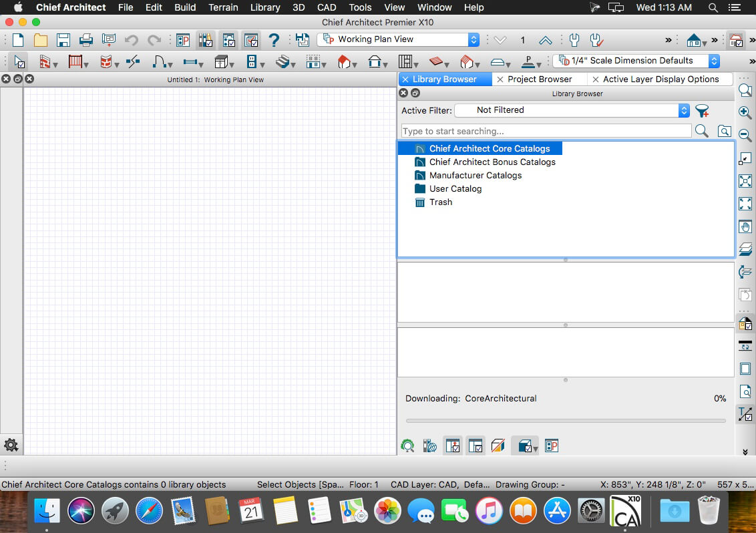Click the Undo arrow

131,40
